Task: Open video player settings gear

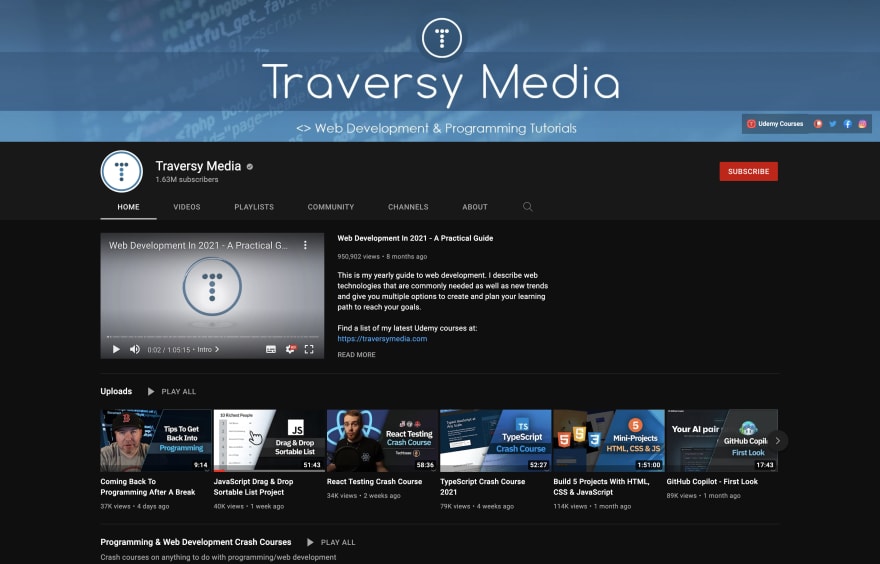Action: point(290,349)
